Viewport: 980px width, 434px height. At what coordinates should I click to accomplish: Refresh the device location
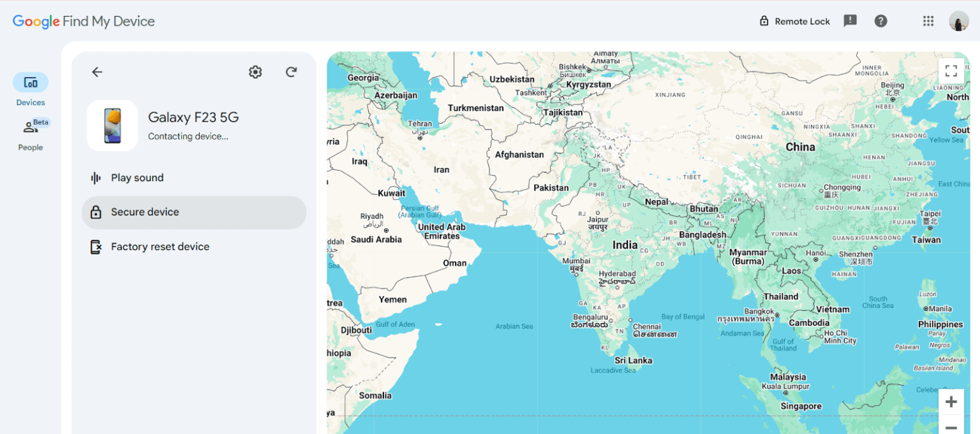pos(292,72)
